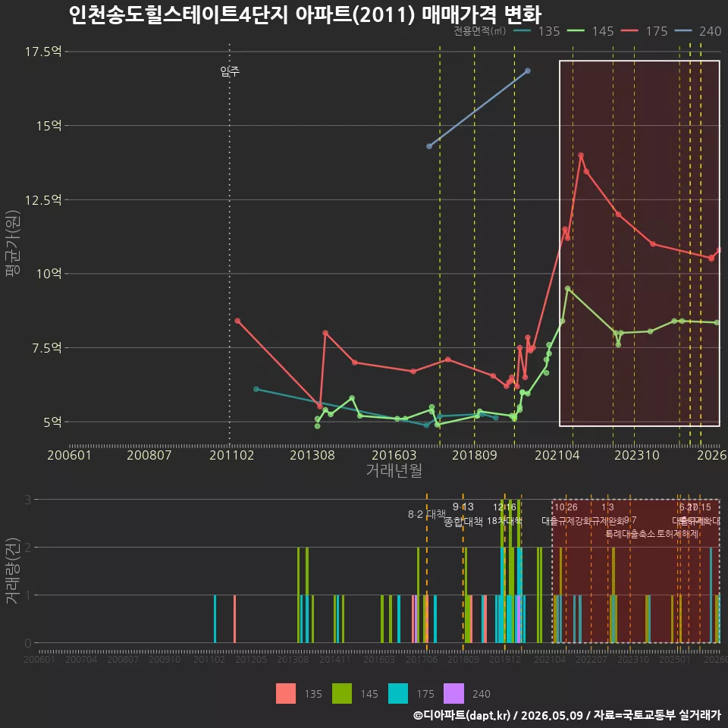This screenshot has height=728, width=728.
Task: Click the 200704 label under the volume chart
Action: pos(81,659)
